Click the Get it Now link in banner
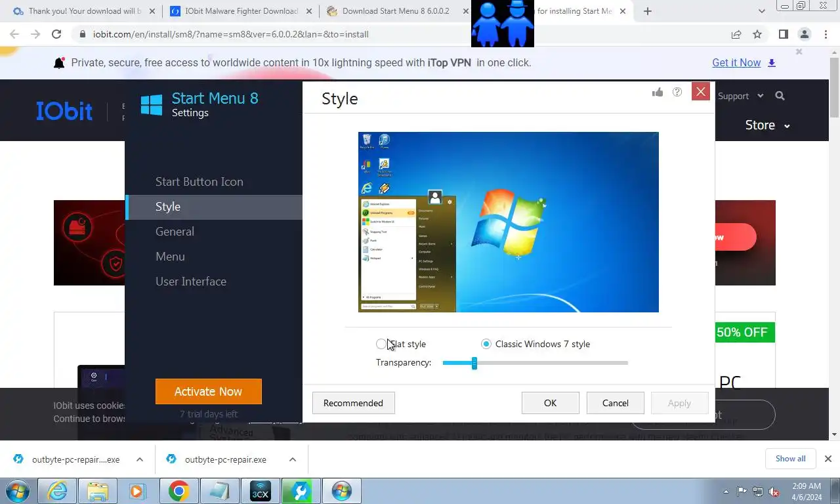Screen dimensions: 840x504 [736, 63]
